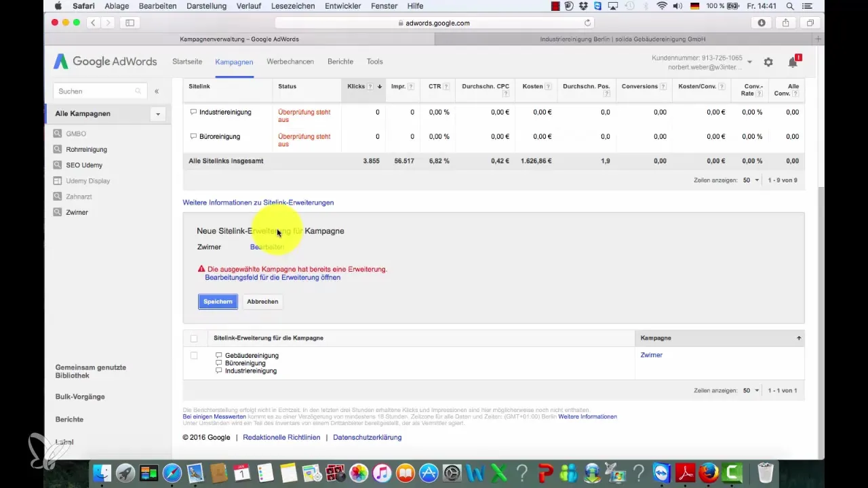Click the Bearbeiten link next to Zwirner
This screenshot has height=488, width=868.
(x=267, y=247)
